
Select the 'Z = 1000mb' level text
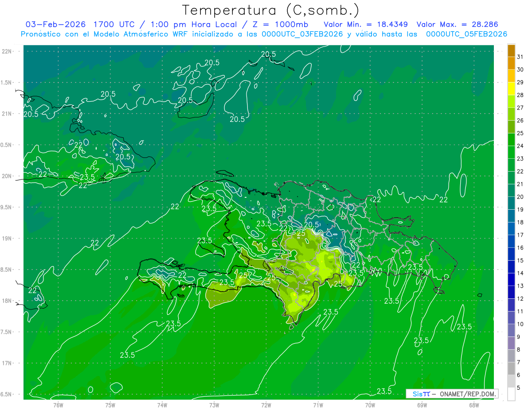281,24
